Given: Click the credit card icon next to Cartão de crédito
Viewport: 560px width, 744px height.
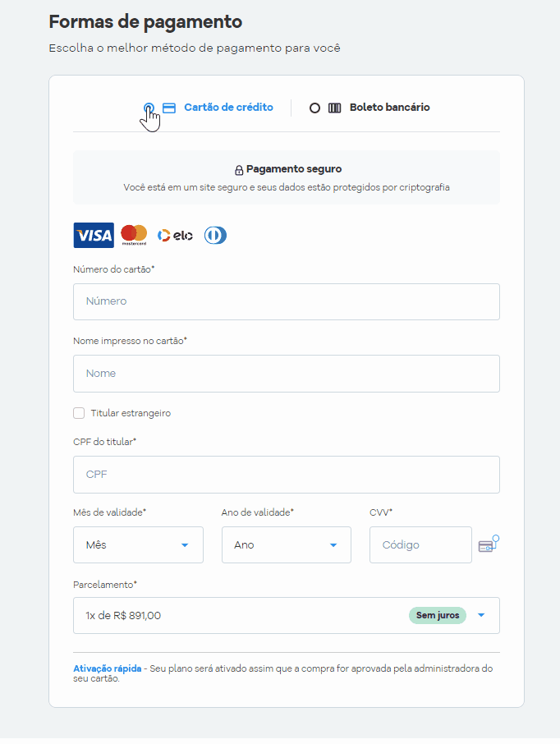Looking at the screenshot, I should click(x=169, y=108).
